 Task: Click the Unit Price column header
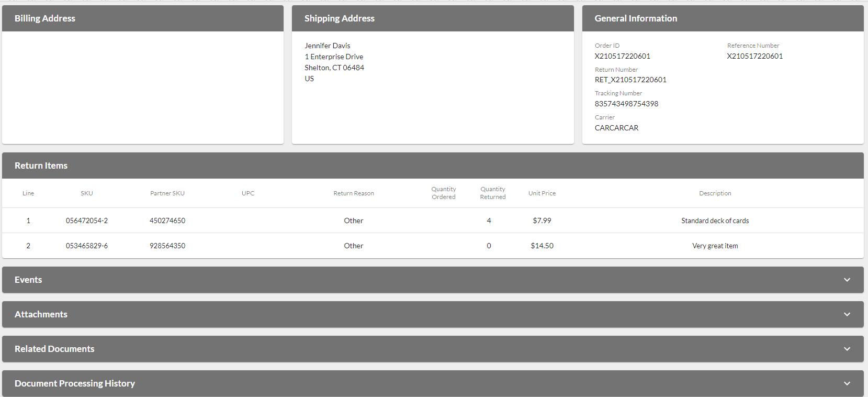[x=542, y=193]
